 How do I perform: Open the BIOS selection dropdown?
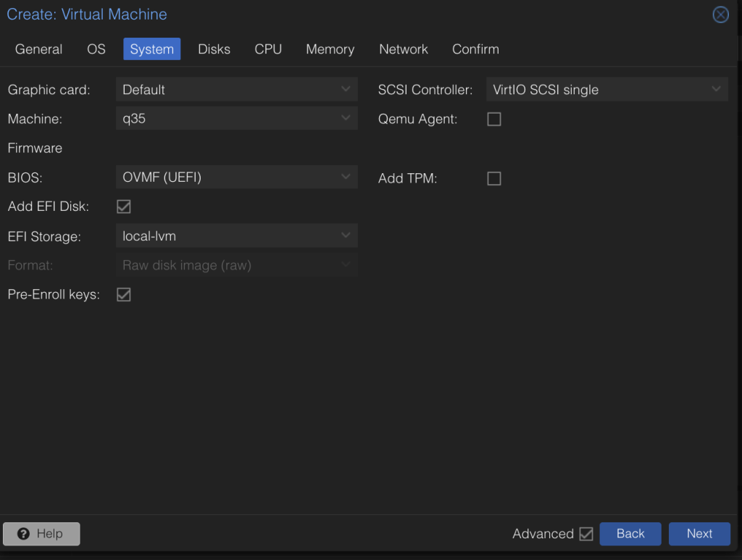[236, 177]
